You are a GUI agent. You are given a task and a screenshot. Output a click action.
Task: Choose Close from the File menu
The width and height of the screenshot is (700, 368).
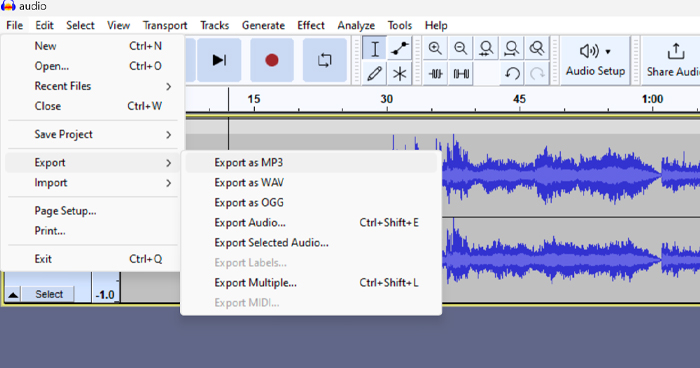(x=93, y=106)
